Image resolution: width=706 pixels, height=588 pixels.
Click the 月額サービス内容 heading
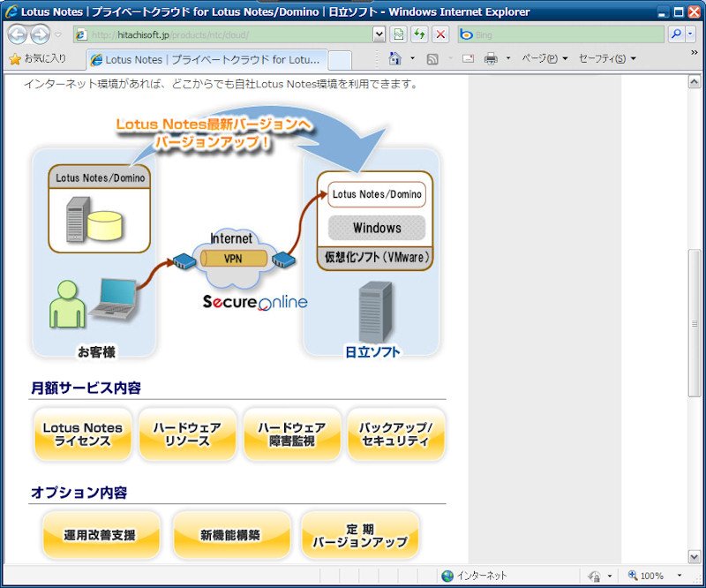86,388
